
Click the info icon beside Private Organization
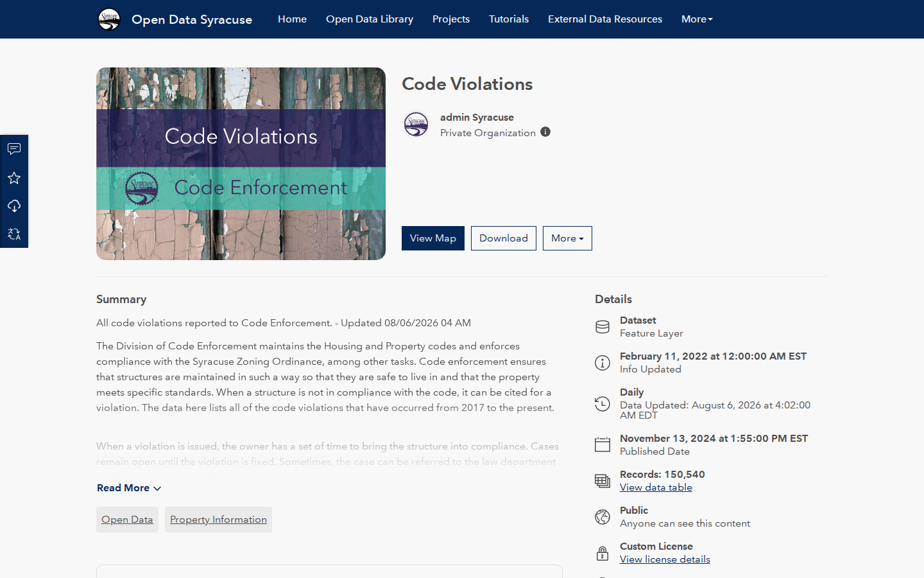[x=545, y=132]
